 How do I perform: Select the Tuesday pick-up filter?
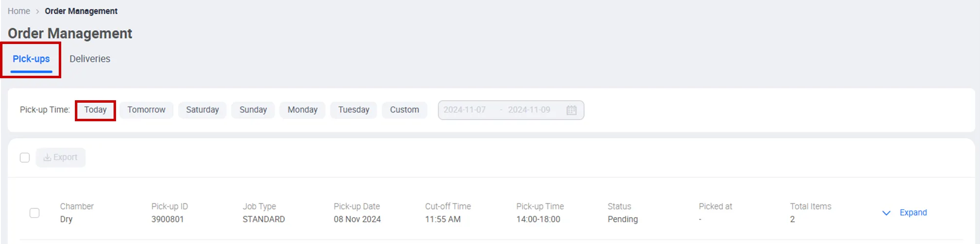(353, 110)
